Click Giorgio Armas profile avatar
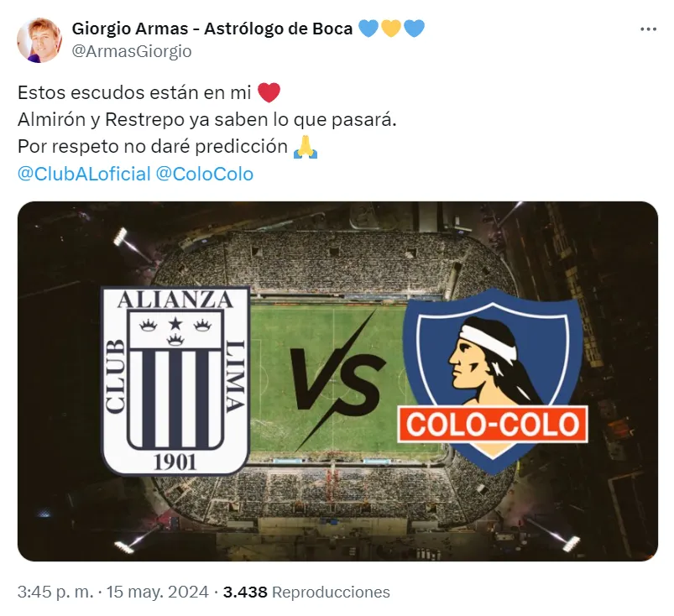 pyautogui.click(x=39, y=40)
